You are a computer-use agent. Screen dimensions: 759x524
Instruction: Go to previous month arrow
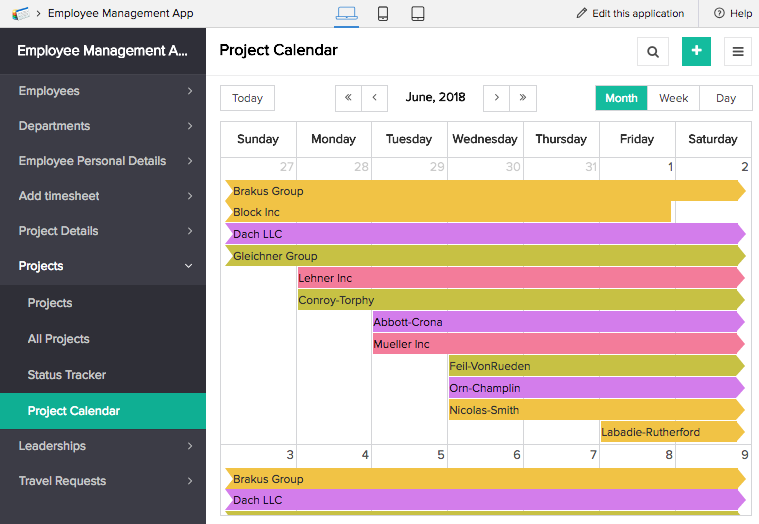(x=374, y=98)
